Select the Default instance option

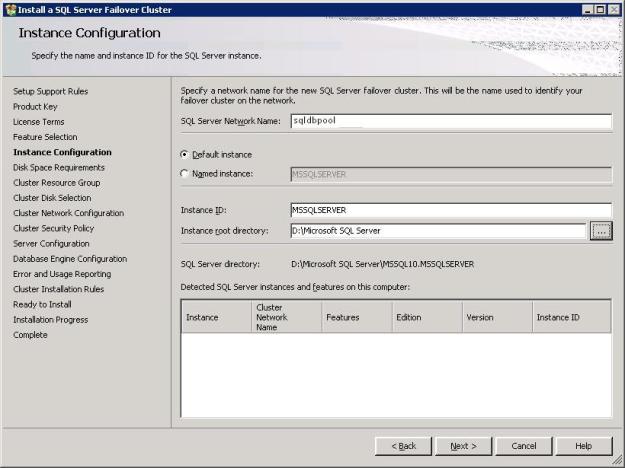pos(184,155)
